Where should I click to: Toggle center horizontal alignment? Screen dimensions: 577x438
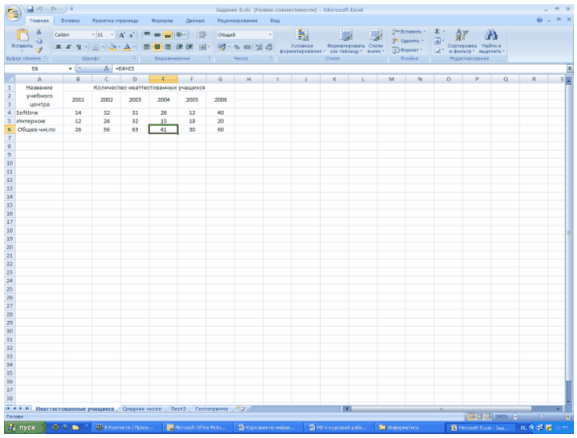click(x=157, y=47)
